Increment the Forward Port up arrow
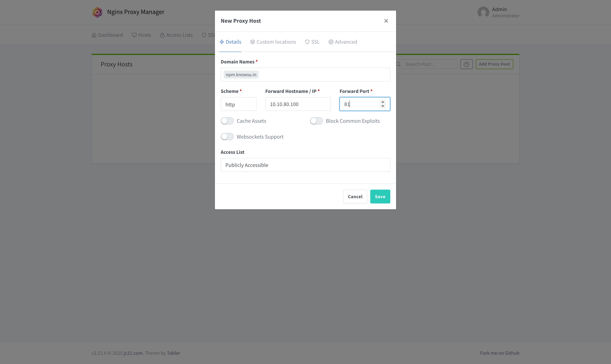 click(383, 102)
